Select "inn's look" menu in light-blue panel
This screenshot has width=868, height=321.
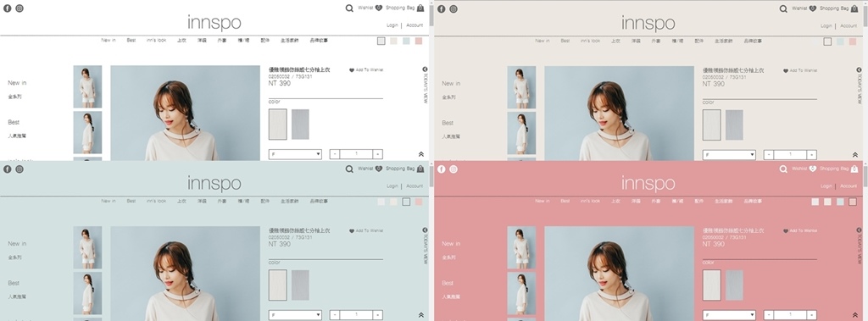[156, 201]
